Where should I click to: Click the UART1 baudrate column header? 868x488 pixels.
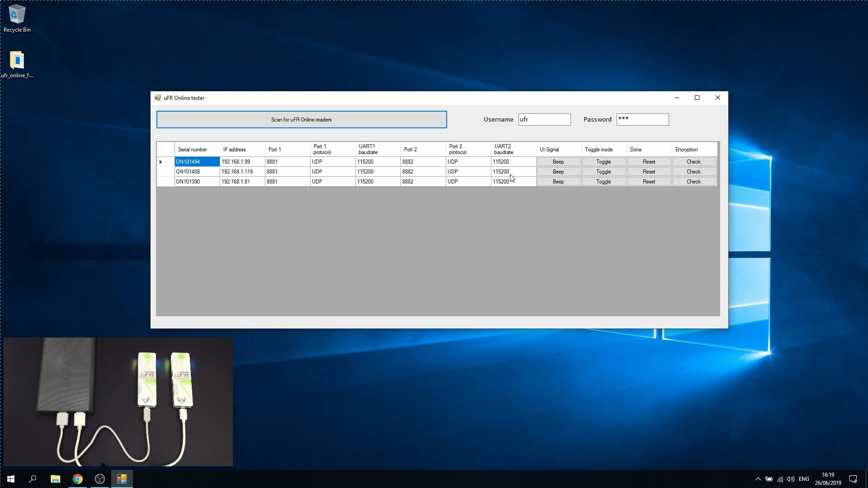(x=378, y=150)
